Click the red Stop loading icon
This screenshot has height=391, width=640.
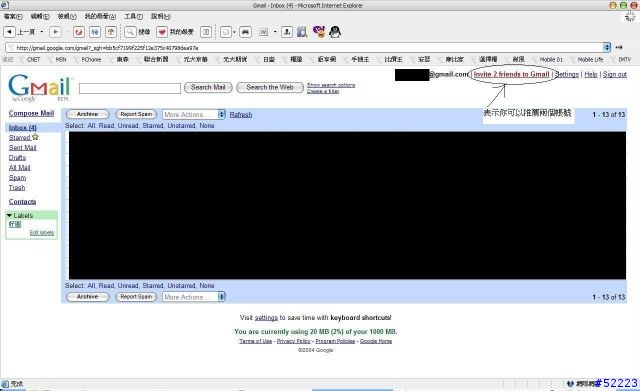(79, 31)
